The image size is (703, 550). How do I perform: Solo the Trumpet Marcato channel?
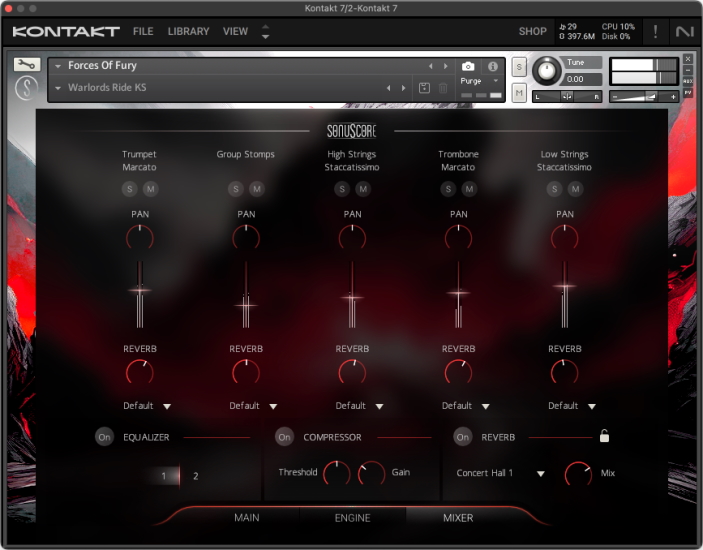pos(130,189)
